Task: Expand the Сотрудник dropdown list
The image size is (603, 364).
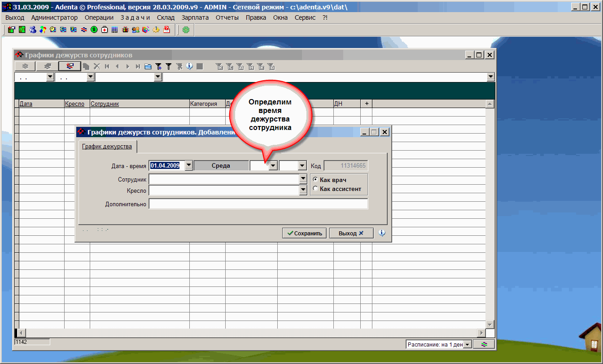Action: 303,179
